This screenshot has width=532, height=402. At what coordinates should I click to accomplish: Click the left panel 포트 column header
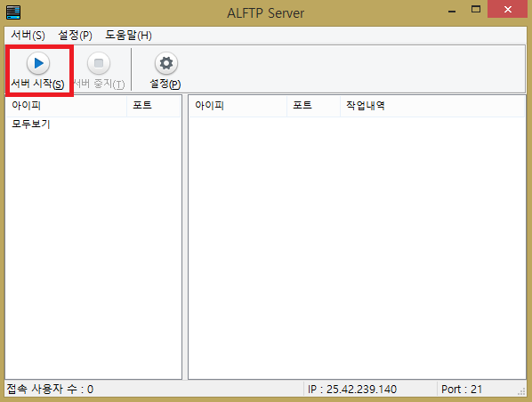pos(153,106)
